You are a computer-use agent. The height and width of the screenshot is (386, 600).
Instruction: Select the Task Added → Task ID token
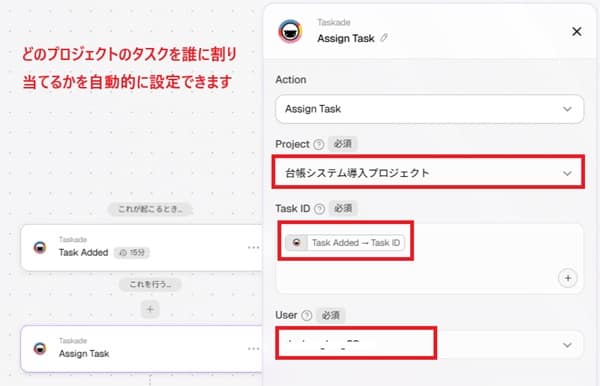click(345, 243)
